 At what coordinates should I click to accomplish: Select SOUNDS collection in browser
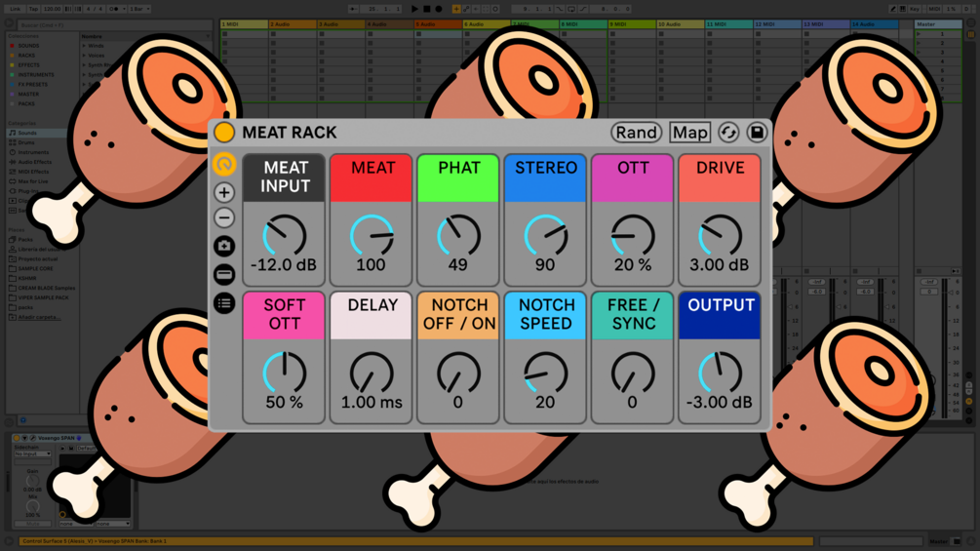coord(28,46)
